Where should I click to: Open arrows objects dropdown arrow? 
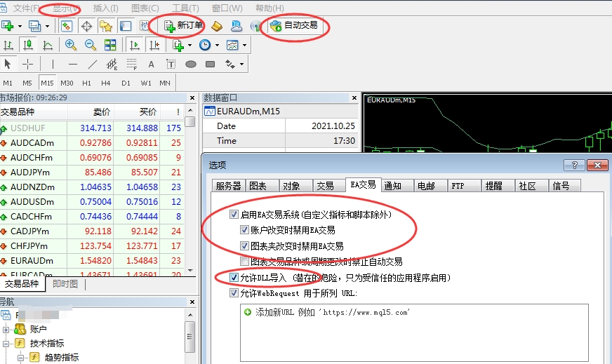(241, 64)
